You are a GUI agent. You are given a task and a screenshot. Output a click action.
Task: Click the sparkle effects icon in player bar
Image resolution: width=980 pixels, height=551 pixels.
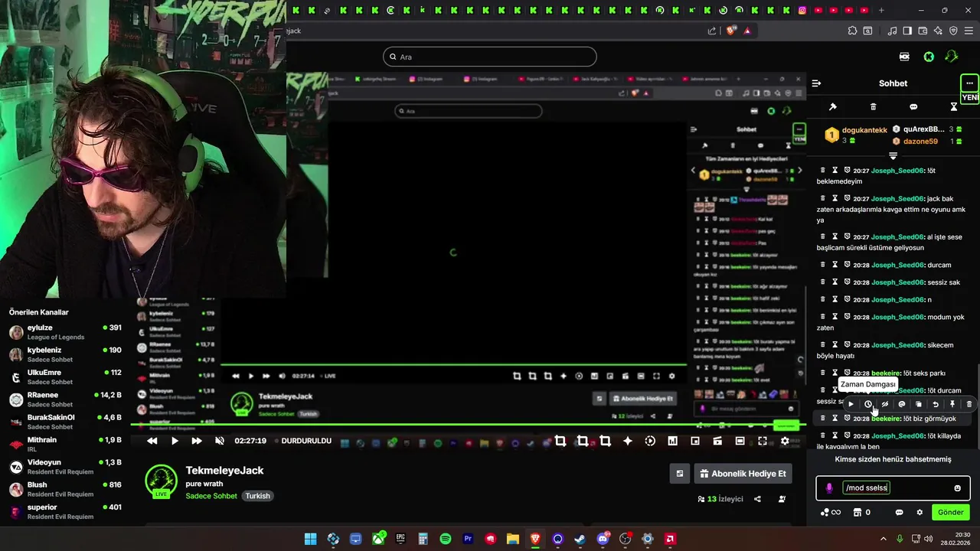coord(628,441)
